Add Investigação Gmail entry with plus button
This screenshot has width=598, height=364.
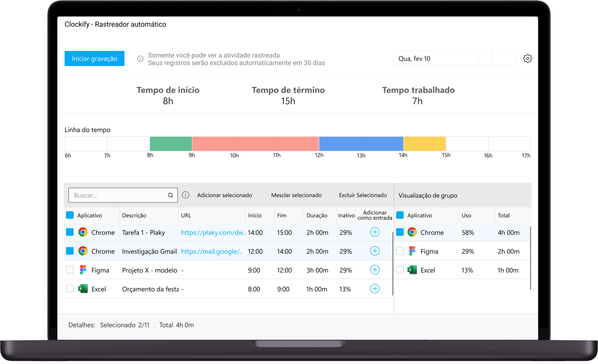[375, 251]
